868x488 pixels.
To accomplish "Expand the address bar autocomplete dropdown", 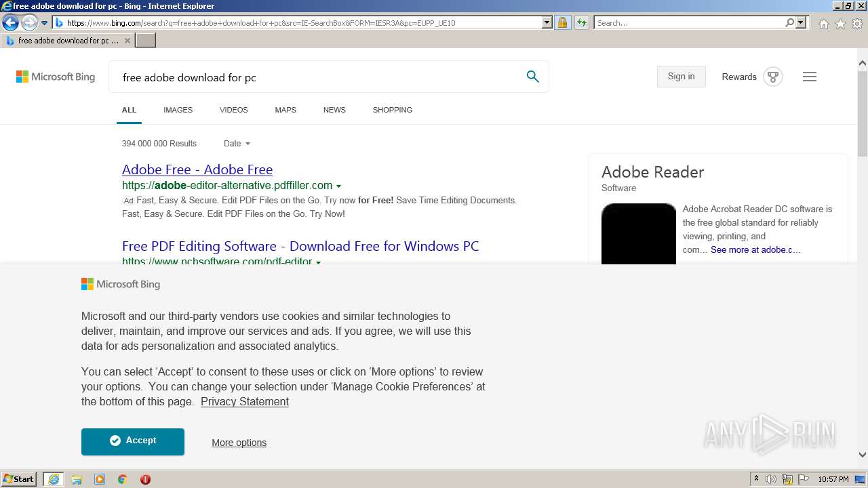I will (547, 23).
